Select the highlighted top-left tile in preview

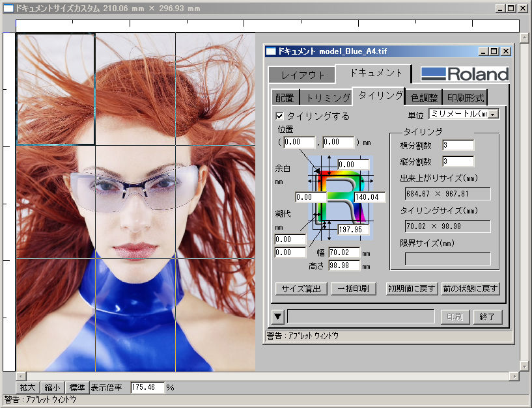point(55,89)
